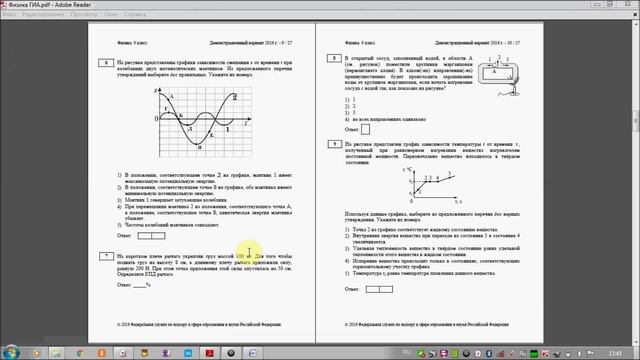Click the question number 8 box

pyautogui.click(x=334, y=58)
